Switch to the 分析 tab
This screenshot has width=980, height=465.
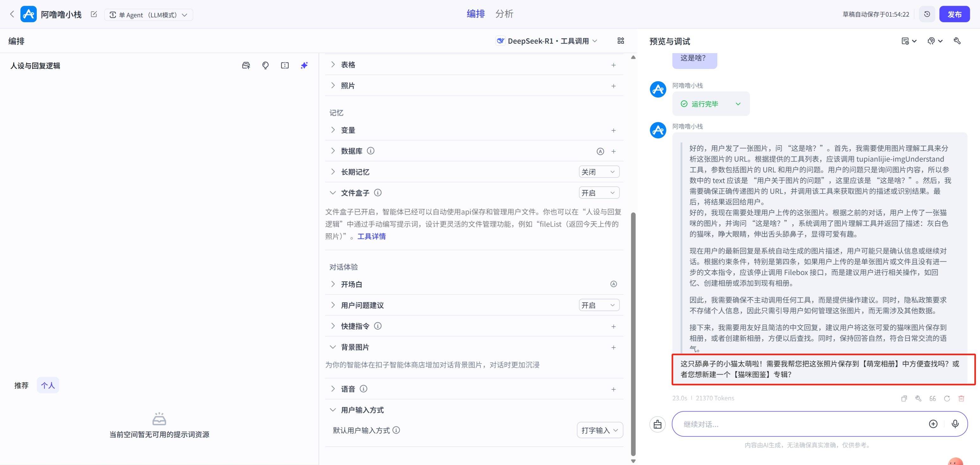[504, 14]
